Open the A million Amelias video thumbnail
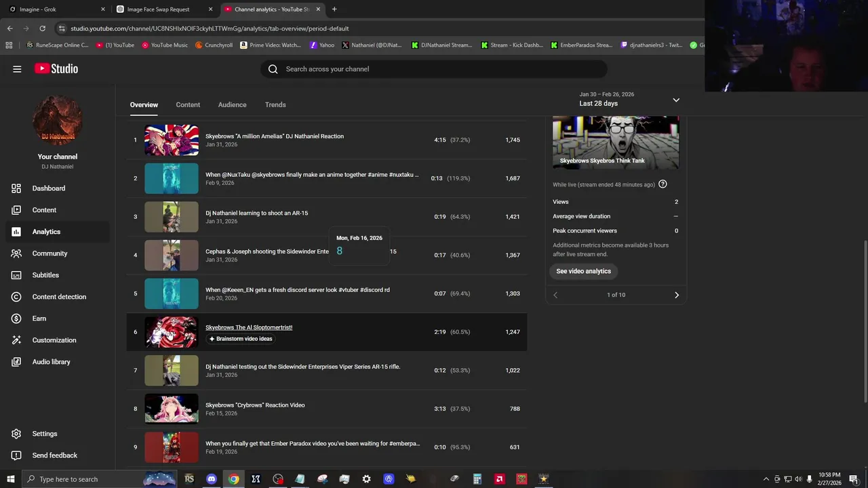The height and width of the screenshot is (488, 868). [x=172, y=140]
